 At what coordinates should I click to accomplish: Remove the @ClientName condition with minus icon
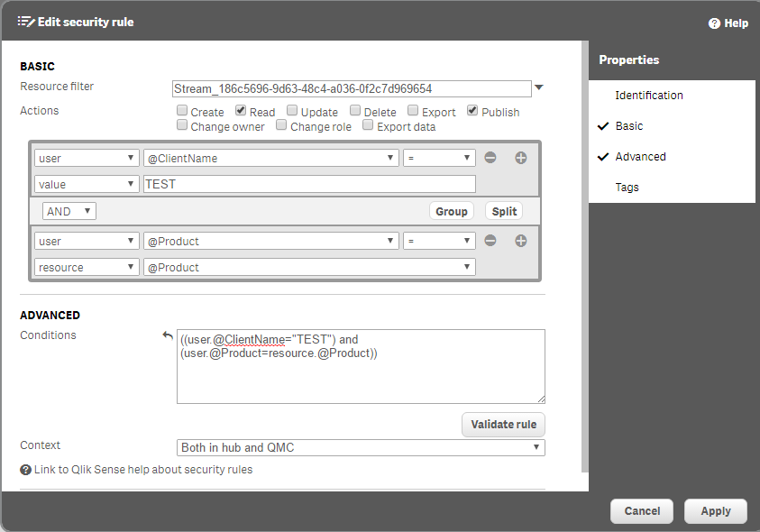click(490, 158)
